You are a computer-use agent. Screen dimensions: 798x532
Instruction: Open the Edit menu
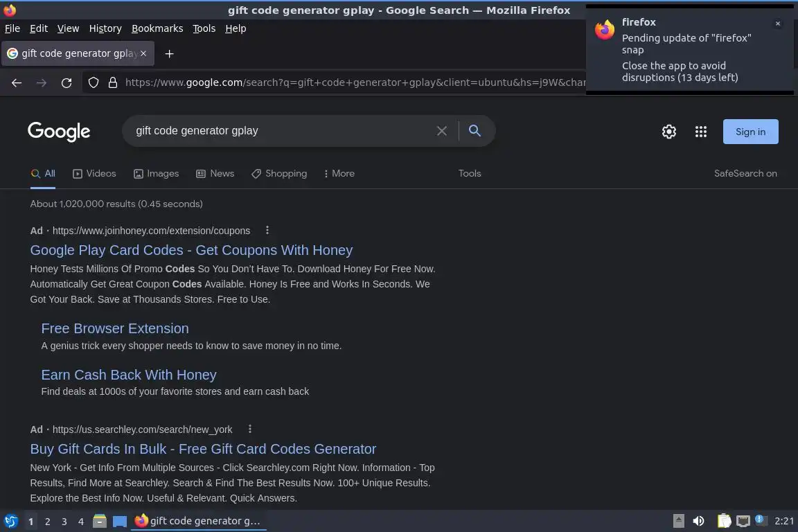pos(39,28)
